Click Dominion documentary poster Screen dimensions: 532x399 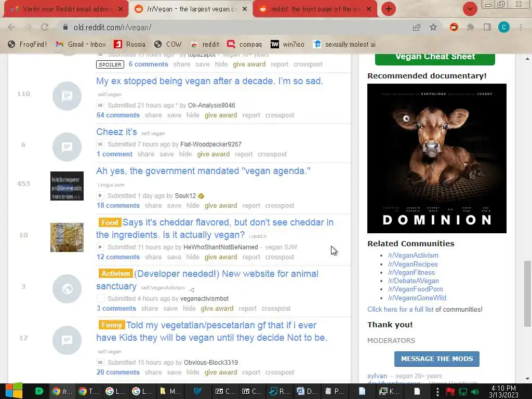[x=436, y=158]
